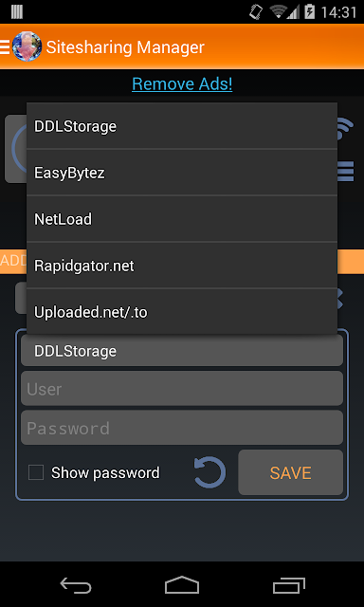Click the circular reset arrow icon

[x=209, y=472]
